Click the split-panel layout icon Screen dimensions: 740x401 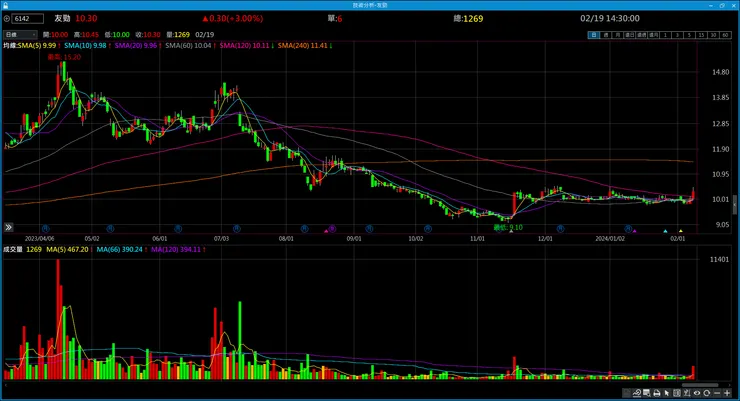tap(677, 393)
